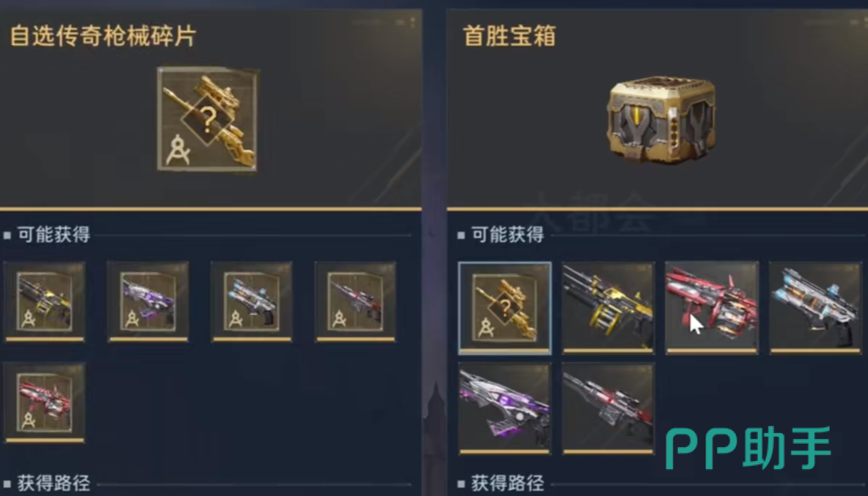Choose the yellow drum-magazine gun in chest rewards

[609, 308]
